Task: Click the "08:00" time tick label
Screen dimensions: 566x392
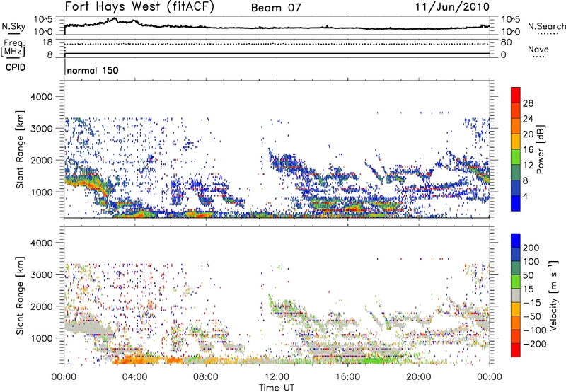Action: (205, 377)
